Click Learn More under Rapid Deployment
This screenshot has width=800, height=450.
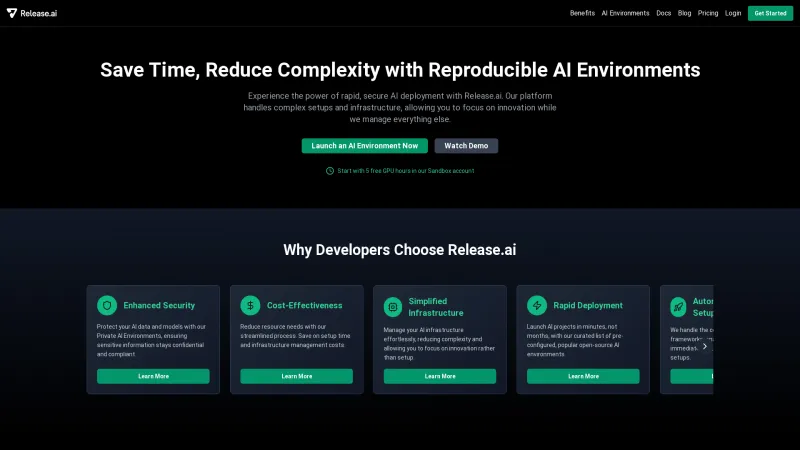point(583,376)
